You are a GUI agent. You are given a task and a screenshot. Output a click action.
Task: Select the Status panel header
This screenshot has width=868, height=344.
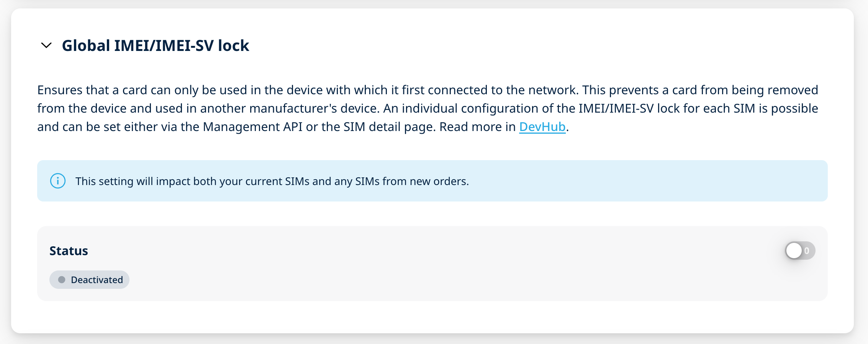69,250
